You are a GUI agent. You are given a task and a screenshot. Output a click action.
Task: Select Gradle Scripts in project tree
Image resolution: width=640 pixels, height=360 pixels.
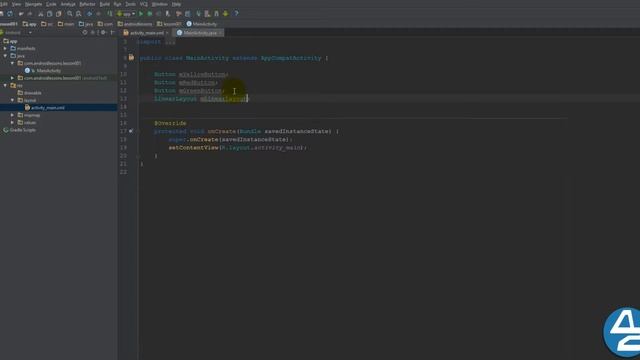coord(22,130)
